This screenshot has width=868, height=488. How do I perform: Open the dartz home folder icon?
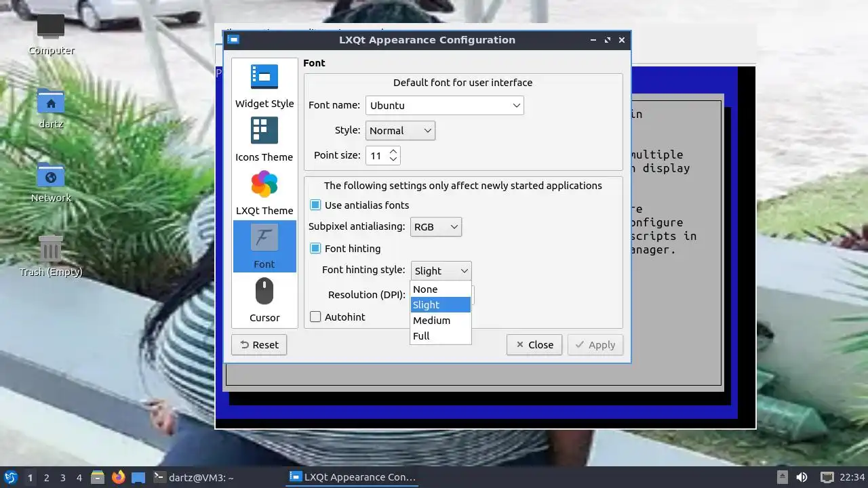tap(51, 108)
